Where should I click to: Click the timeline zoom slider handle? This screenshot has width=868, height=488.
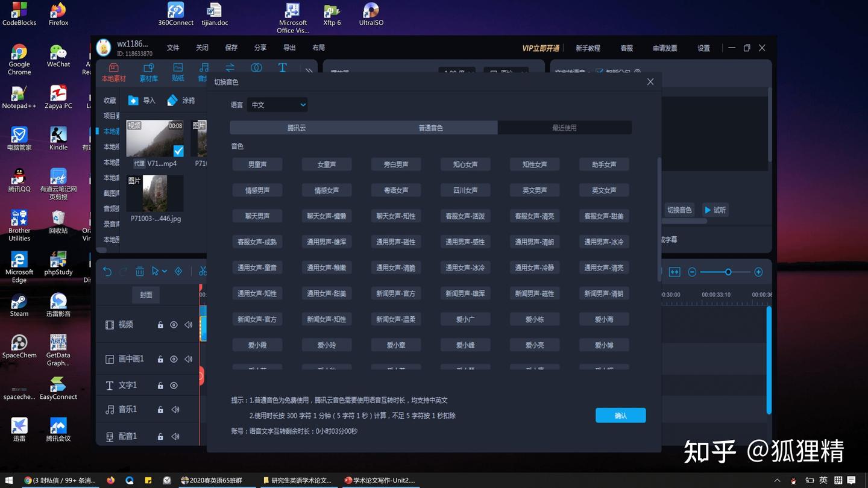pos(728,272)
